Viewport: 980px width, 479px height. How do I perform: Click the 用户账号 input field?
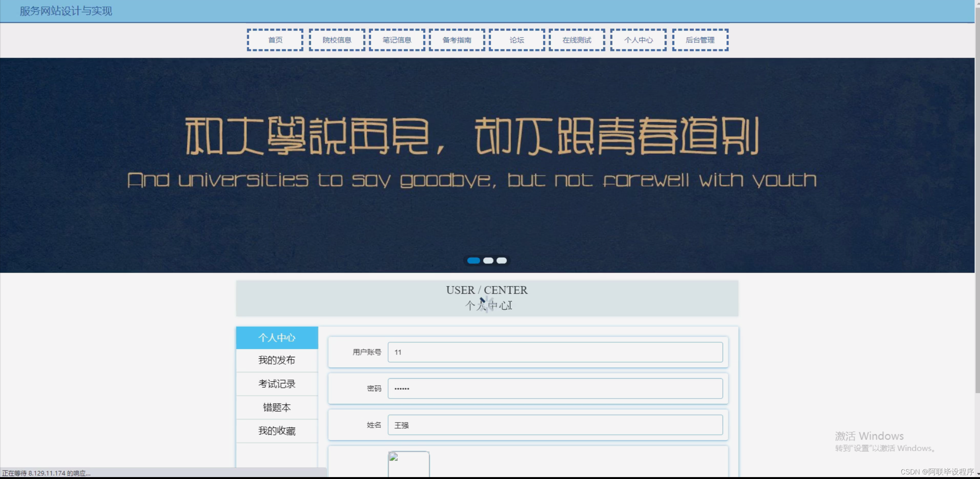click(555, 352)
